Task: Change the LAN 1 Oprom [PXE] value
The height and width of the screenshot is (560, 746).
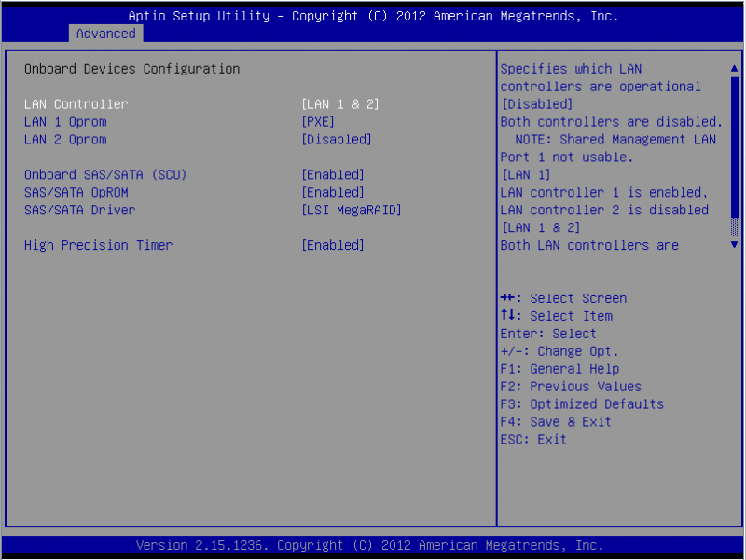Action: point(318,122)
